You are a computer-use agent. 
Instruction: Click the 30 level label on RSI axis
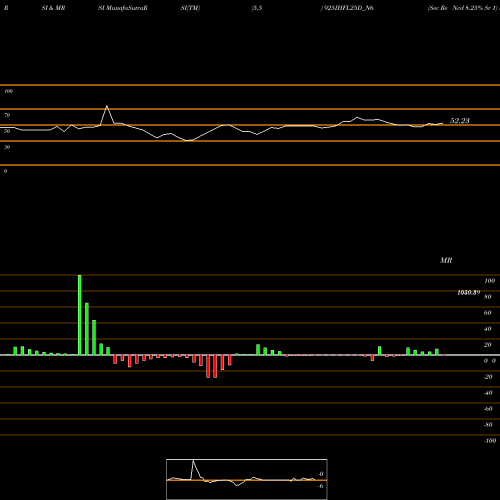(7, 147)
